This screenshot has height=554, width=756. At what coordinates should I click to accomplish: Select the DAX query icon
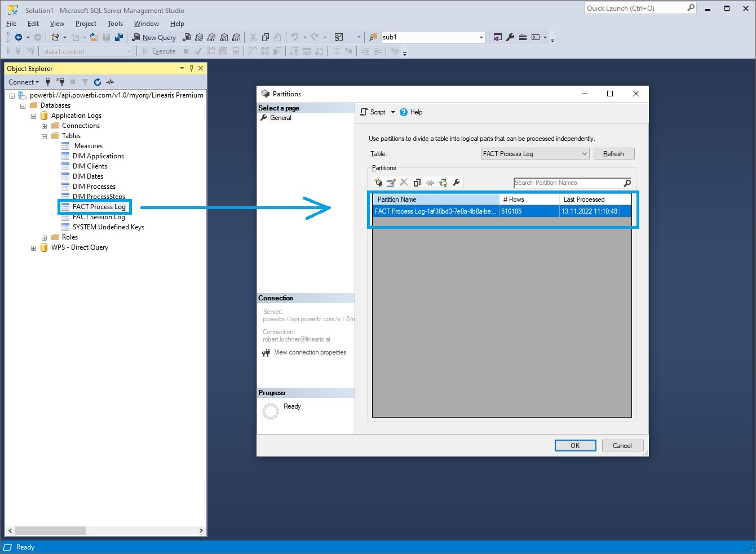(x=236, y=37)
